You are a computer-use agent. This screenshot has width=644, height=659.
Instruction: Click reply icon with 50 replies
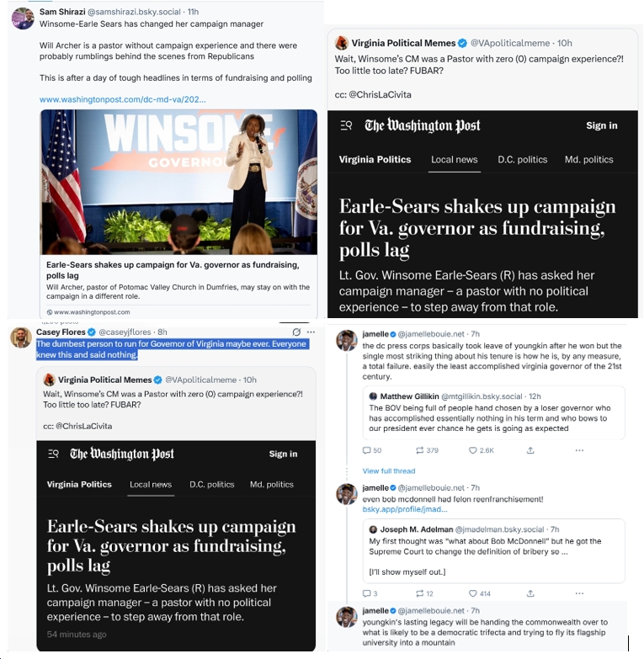click(x=366, y=450)
